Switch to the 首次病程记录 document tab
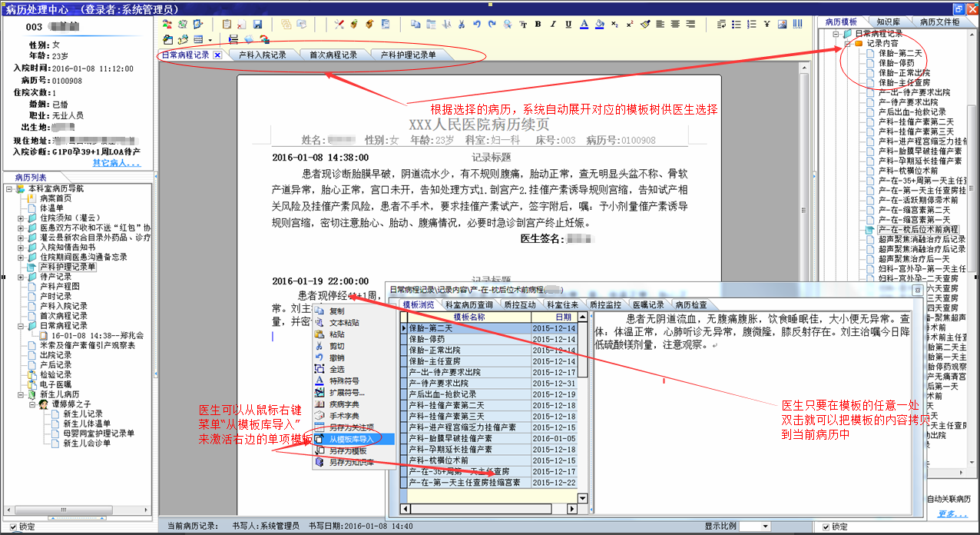The width and height of the screenshot is (980, 535). [333, 55]
